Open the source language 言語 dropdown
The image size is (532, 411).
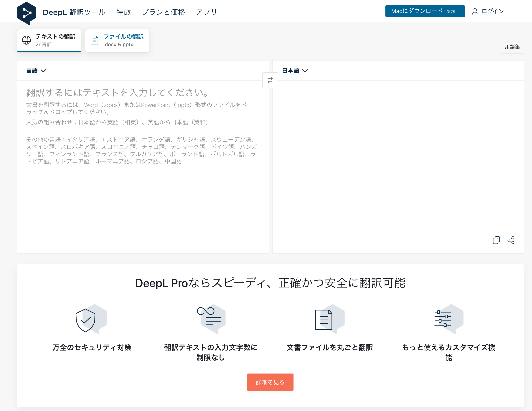coord(36,71)
